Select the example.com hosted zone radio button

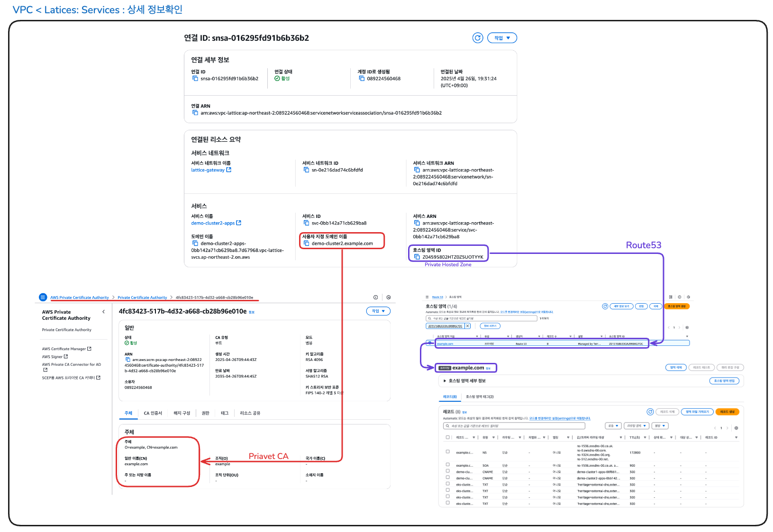click(x=430, y=343)
